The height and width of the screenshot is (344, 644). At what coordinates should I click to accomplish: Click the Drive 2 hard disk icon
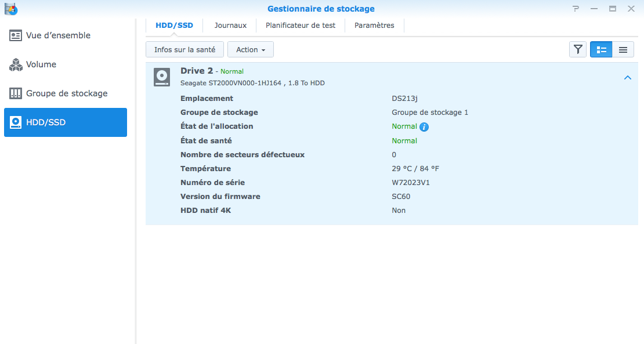click(x=162, y=77)
